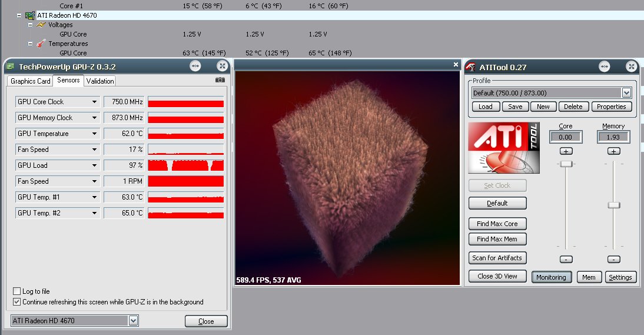This screenshot has height=335, width=644.
Task: Click the Voltages lightning icon in tree
Action: pos(41,25)
